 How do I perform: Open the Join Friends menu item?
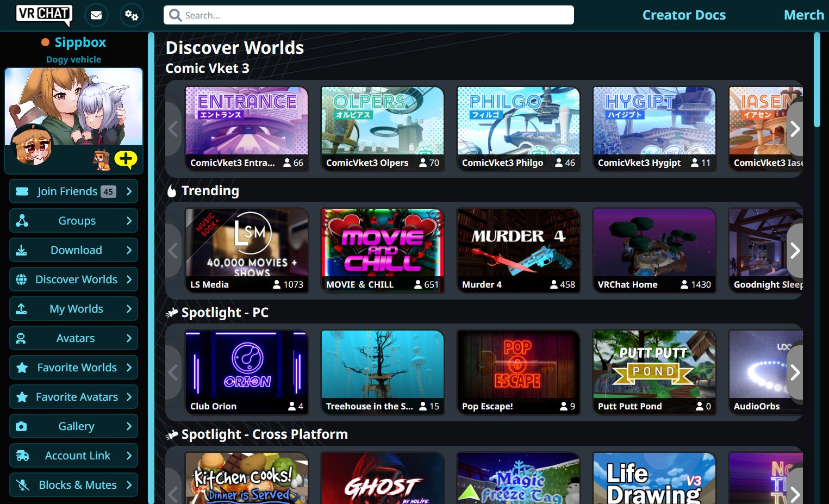[73, 191]
